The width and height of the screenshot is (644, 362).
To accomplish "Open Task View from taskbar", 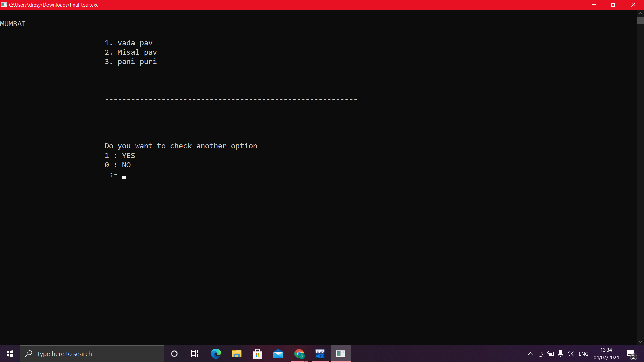I will click(x=195, y=354).
